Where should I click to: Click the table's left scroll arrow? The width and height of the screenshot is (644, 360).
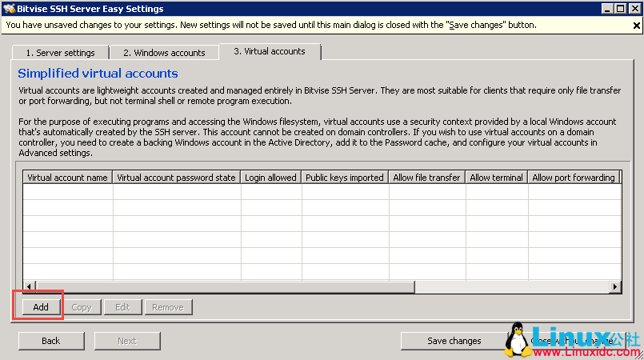pyautogui.click(x=29, y=286)
